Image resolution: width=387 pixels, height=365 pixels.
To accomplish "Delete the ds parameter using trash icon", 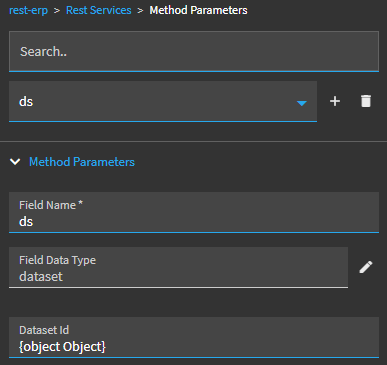I will click(366, 101).
